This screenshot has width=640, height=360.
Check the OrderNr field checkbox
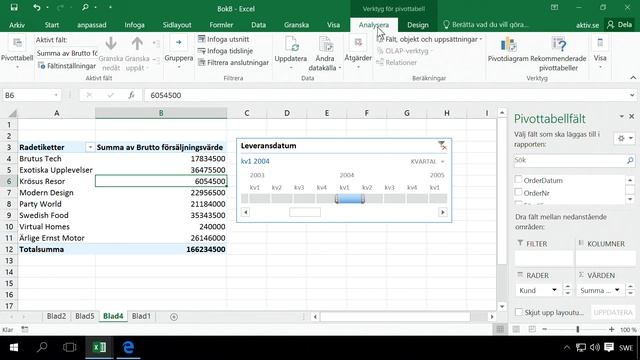(518, 192)
